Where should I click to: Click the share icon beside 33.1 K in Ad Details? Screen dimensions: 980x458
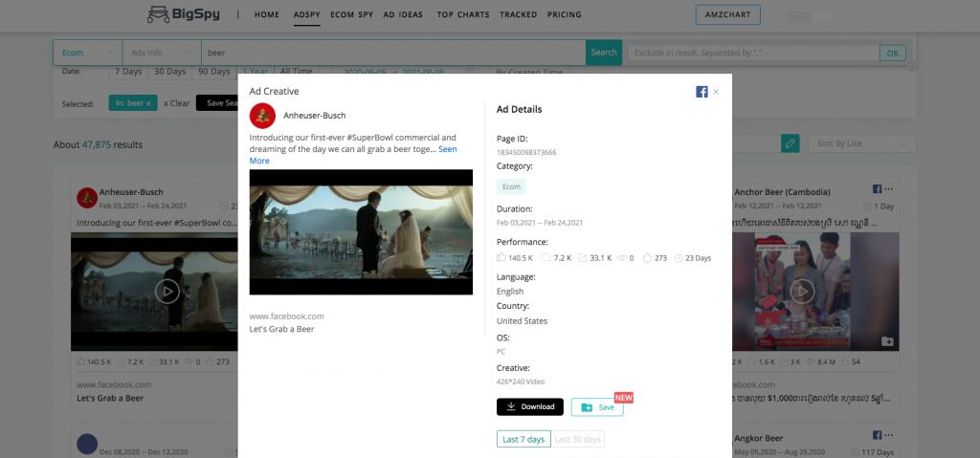[x=583, y=257]
